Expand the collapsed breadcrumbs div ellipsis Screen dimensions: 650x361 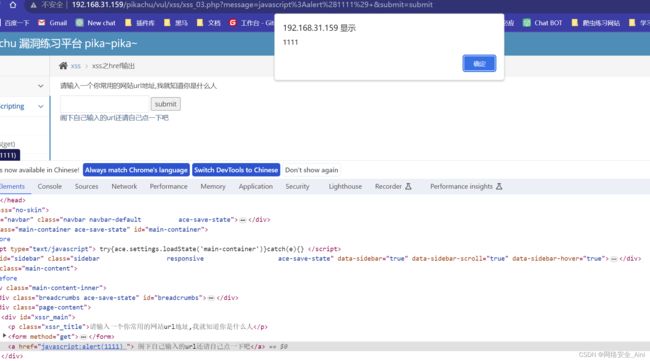coord(211,298)
